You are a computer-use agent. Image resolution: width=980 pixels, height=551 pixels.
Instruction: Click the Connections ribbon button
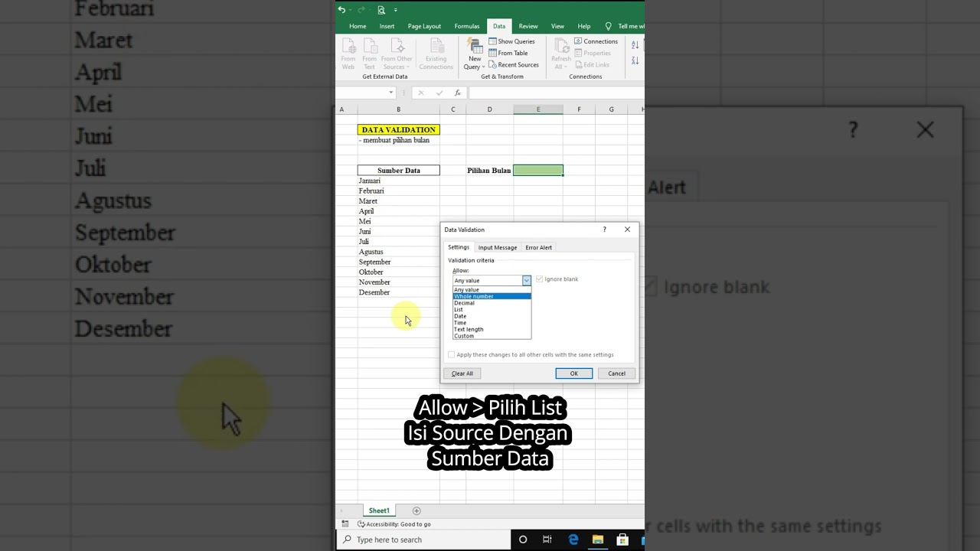(x=596, y=41)
